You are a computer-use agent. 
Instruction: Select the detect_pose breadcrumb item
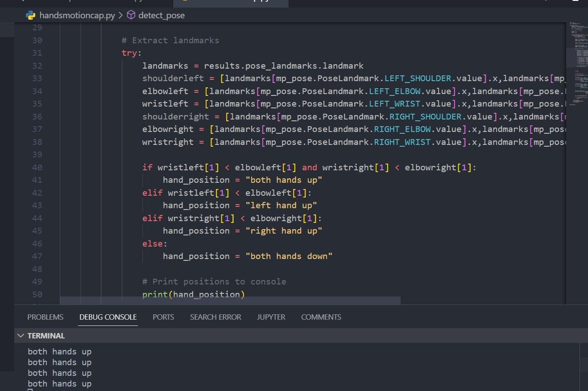click(161, 15)
